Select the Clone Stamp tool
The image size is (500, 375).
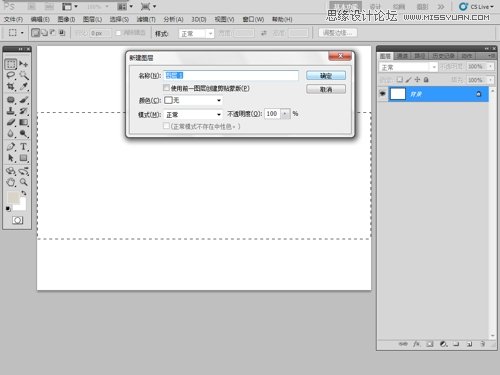(11, 111)
